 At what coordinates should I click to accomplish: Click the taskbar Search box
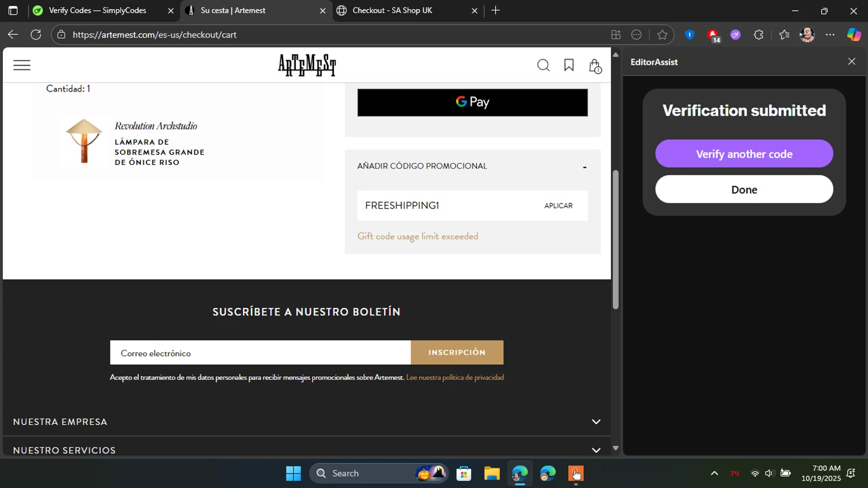(379, 474)
